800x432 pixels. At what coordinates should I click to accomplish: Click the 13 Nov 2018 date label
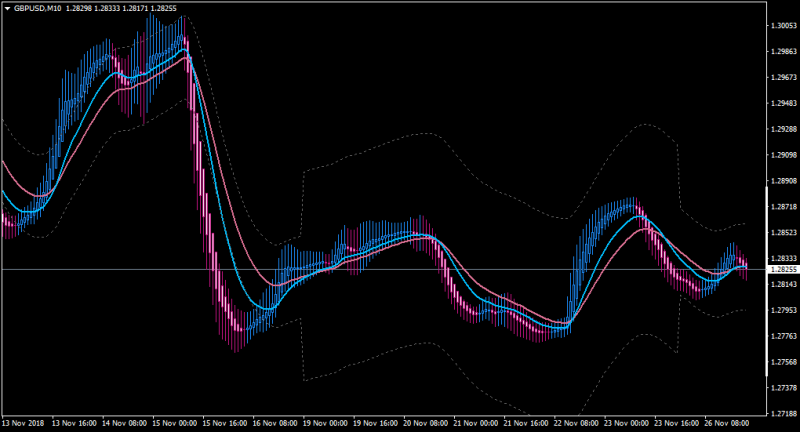coord(23,423)
